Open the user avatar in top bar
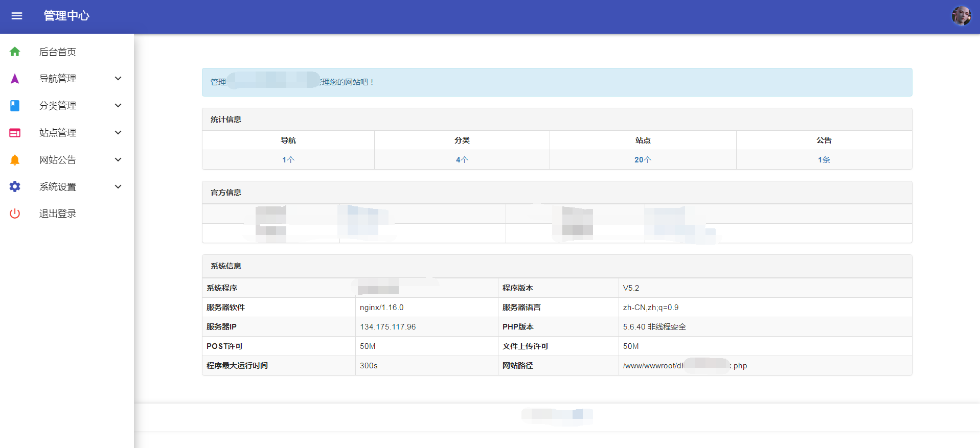The width and height of the screenshot is (980, 448). pyautogui.click(x=961, y=16)
